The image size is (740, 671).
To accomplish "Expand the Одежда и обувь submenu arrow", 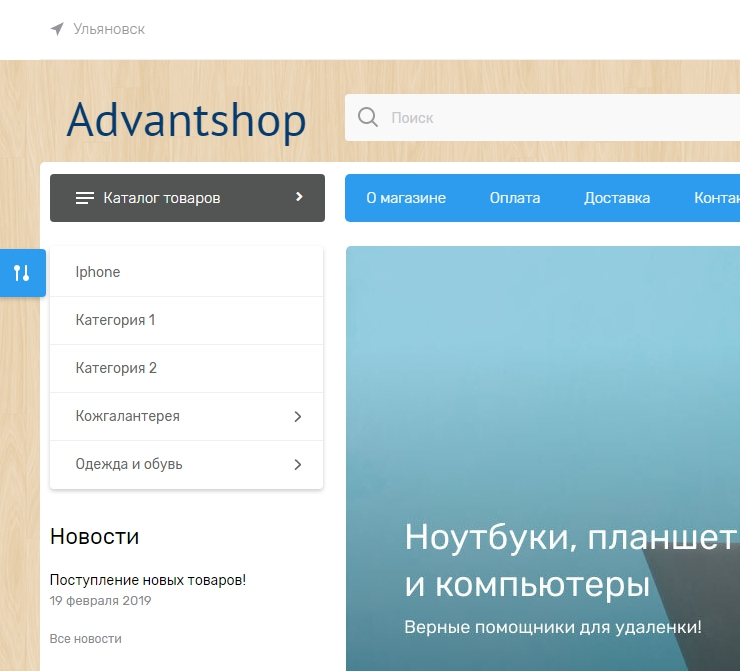I will [x=297, y=464].
